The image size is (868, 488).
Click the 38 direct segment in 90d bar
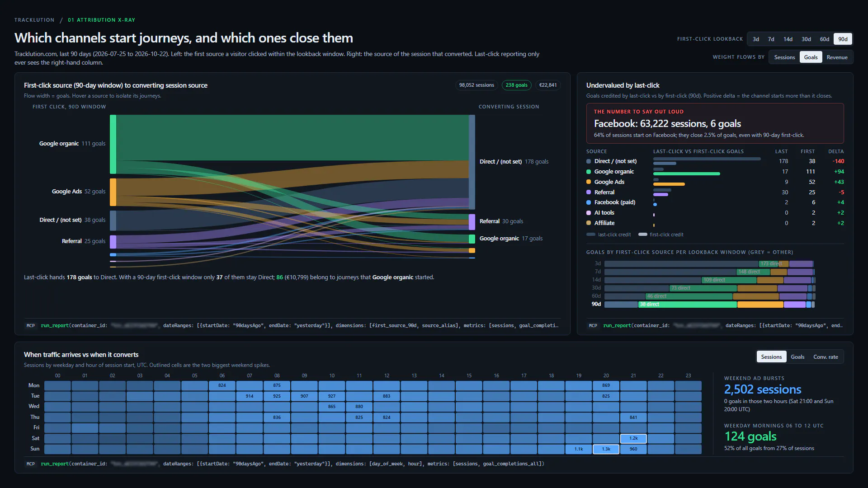pyautogui.click(x=621, y=305)
